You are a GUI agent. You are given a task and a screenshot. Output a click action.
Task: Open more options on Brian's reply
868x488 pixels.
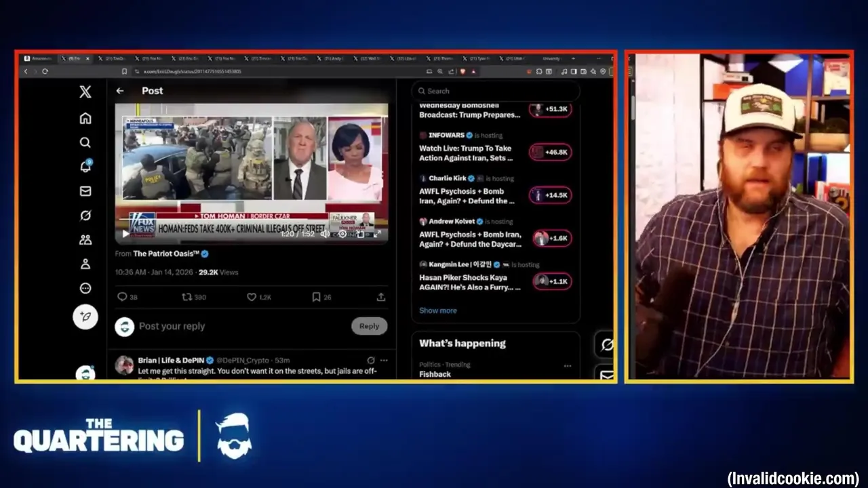coord(384,361)
